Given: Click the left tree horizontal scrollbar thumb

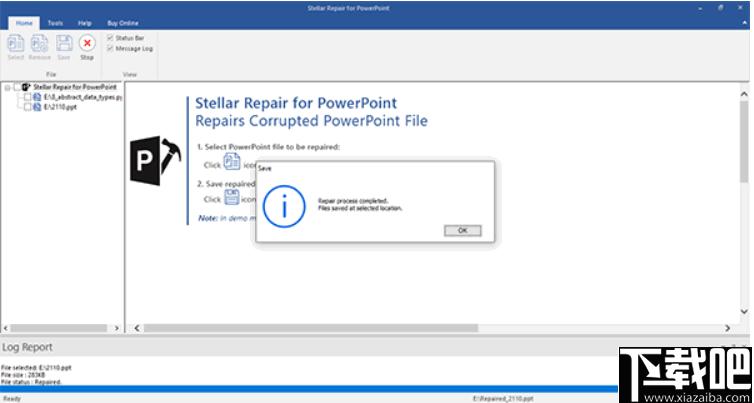Looking at the screenshot, I should pyautogui.click(x=59, y=328).
